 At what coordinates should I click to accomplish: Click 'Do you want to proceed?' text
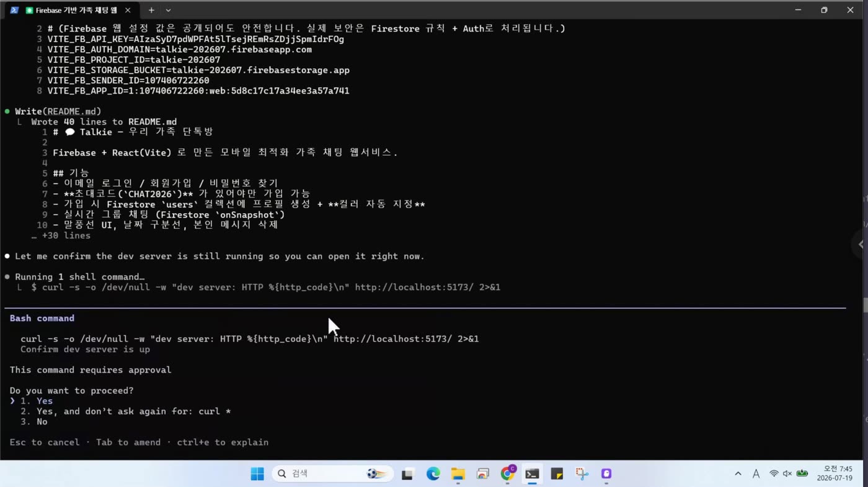tap(71, 391)
